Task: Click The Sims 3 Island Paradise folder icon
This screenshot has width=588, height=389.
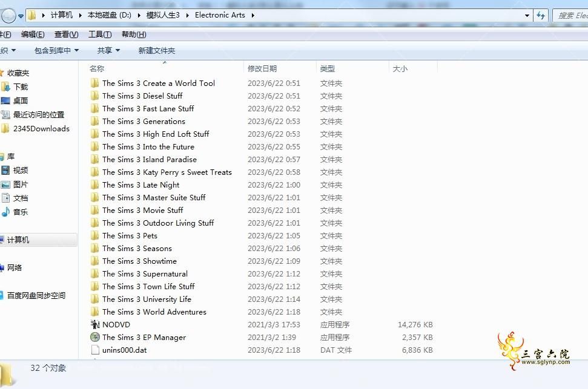Action: pos(95,159)
